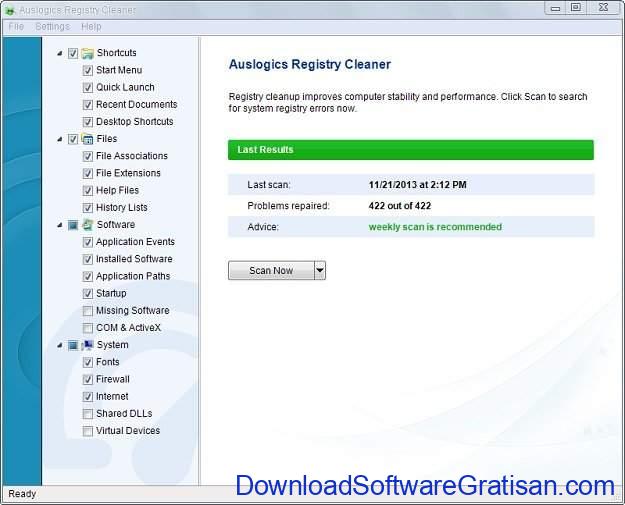Uncheck the Fonts checkbox
Image resolution: width=625 pixels, height=505 pixels.
point(88,362)
